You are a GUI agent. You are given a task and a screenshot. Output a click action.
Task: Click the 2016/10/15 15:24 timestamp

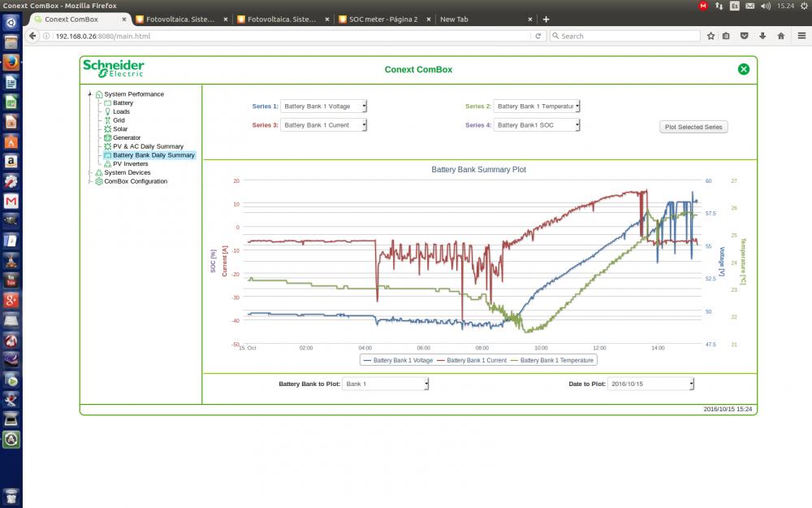728,409
